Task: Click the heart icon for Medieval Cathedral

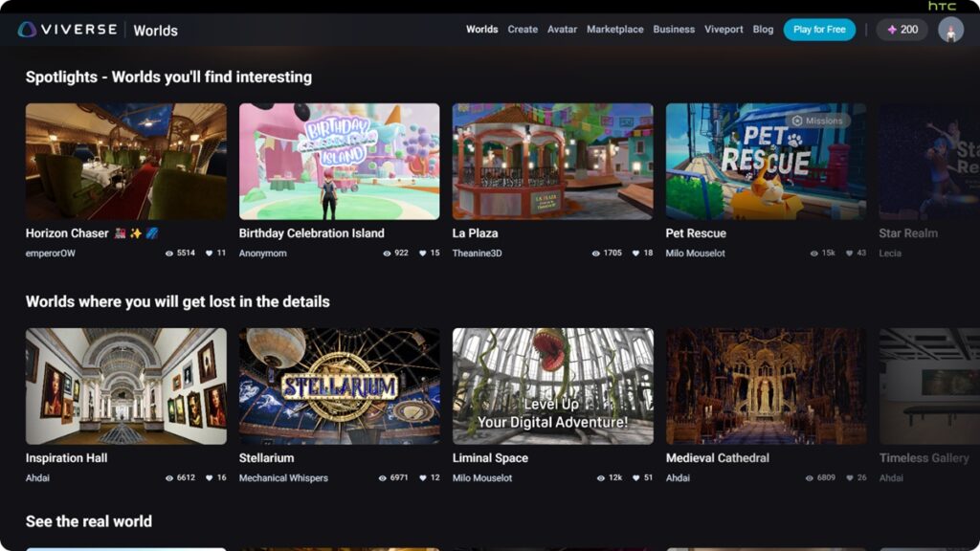Action: pyautogui.click(x=850, y=478)
